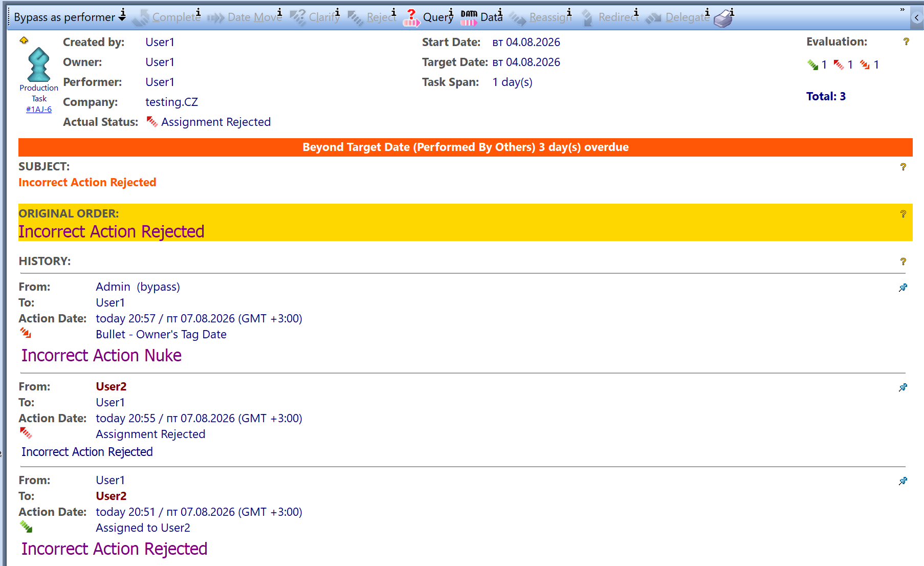Viewport: 924px width, 566px height.
Task: Click Incorrect Action Nuke message
Action: 101,355
